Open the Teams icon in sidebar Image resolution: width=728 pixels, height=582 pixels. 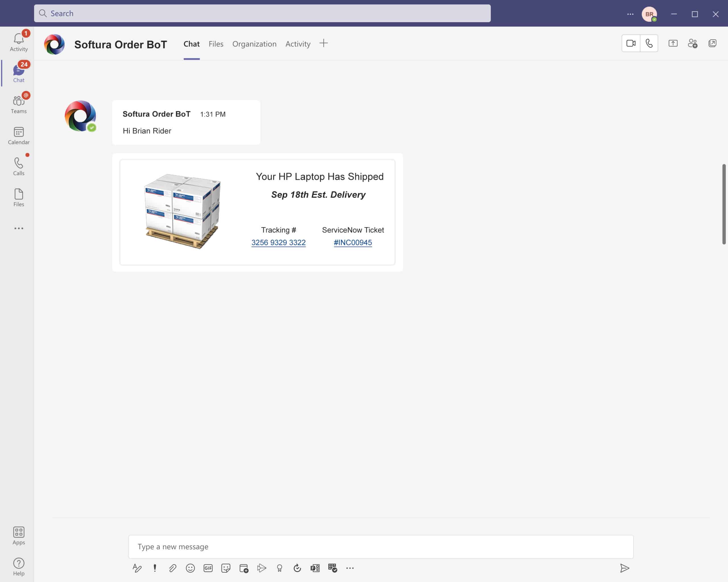point(18,104)
